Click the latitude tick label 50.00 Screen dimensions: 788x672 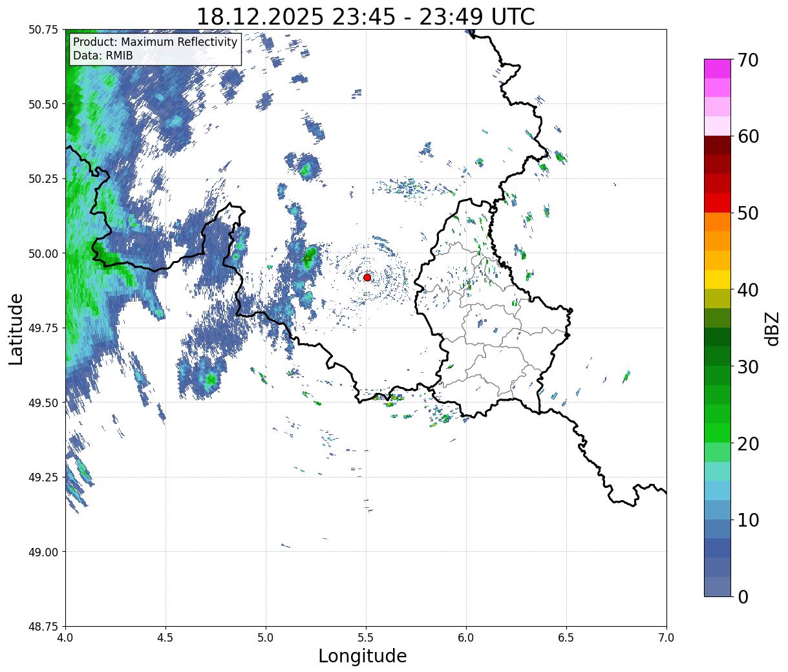[x=43, y=253]
